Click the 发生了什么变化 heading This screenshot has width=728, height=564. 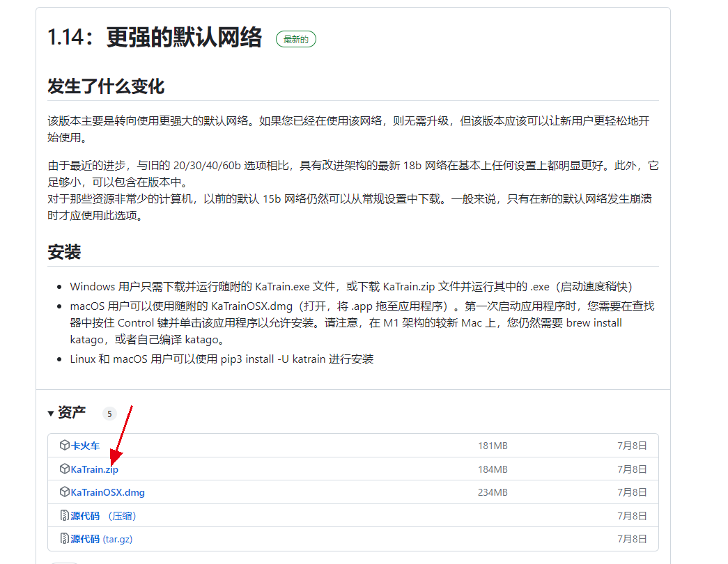[106, 86]
